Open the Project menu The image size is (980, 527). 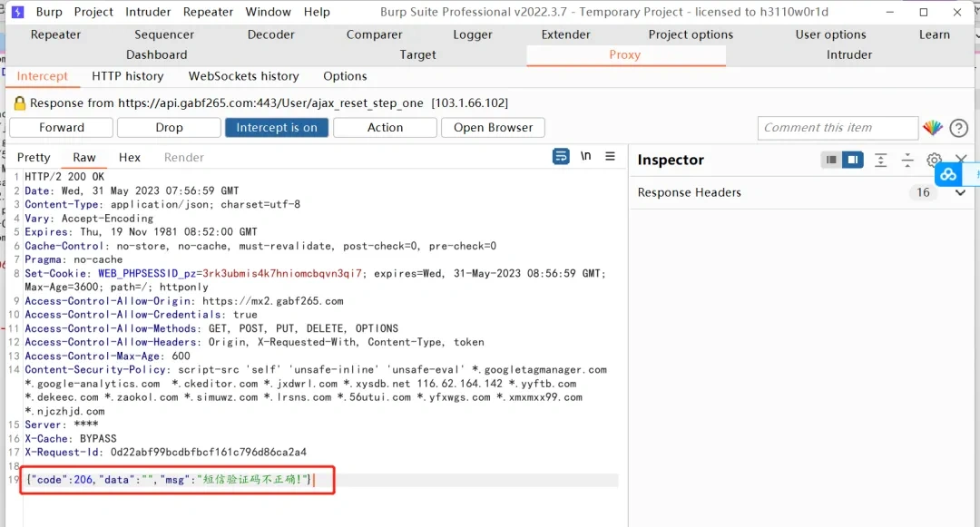pyautogui.click(x=93, y=12)
